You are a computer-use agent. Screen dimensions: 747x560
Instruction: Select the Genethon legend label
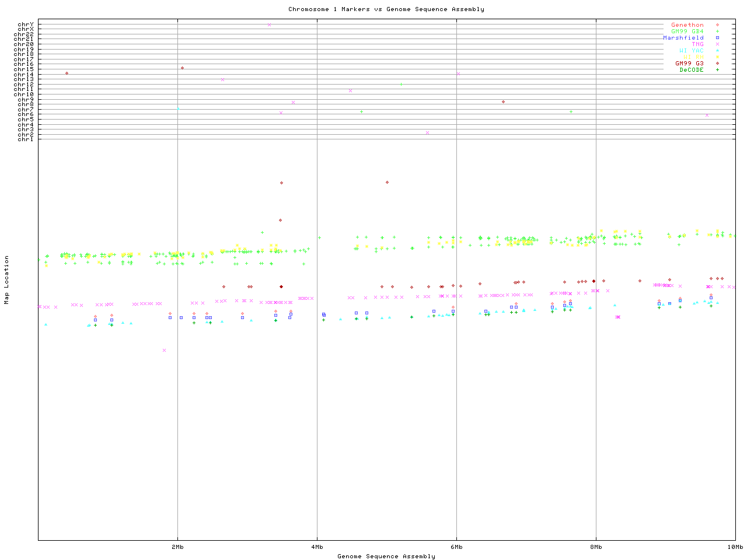click(x=687, y=25)
